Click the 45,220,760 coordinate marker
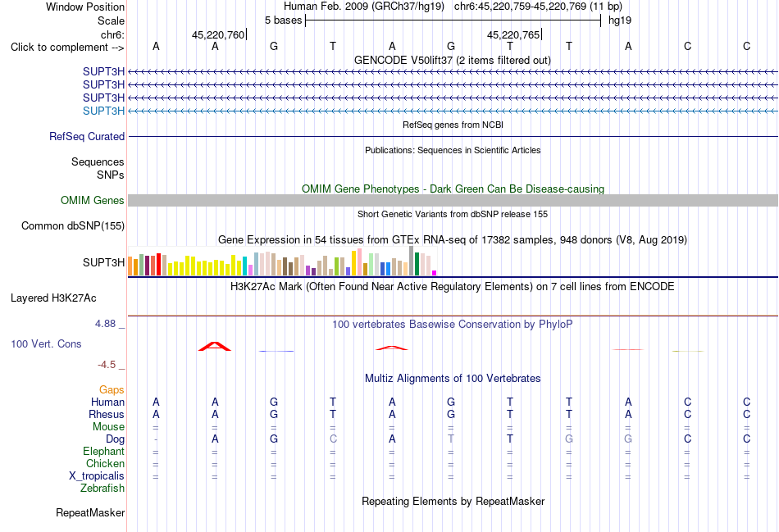 coord(219,34)
